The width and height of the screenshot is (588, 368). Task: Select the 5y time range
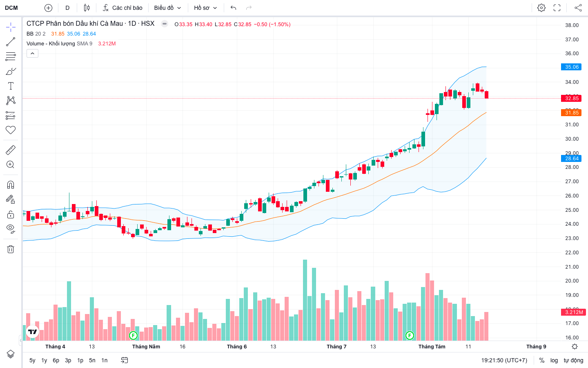[x=32, y=360]
